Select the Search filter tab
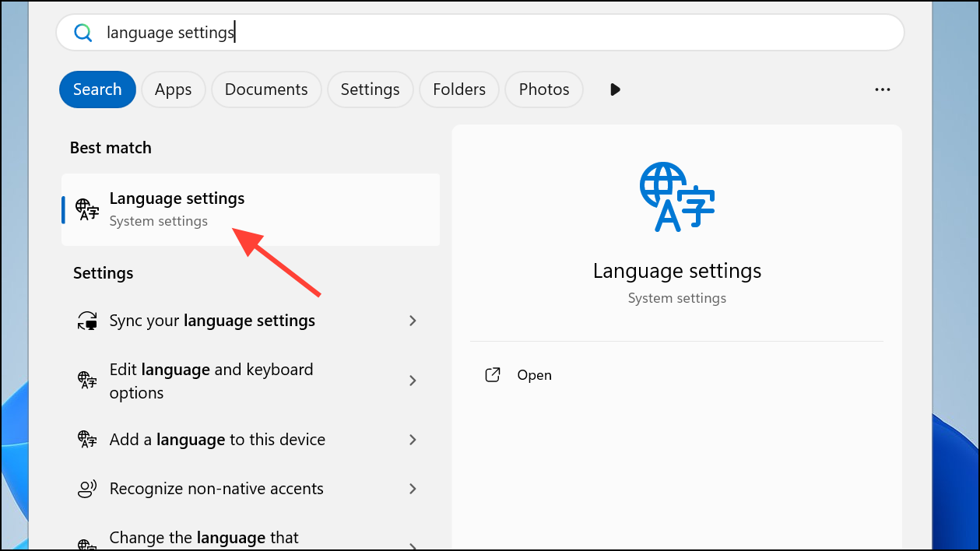Viewport: 980px width, 551px height. coord(97,89)
